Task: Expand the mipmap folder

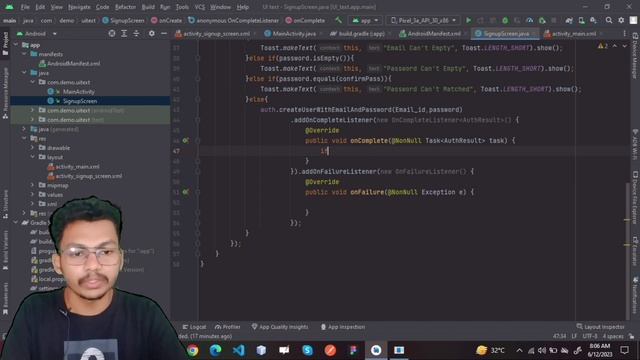Action: 32,185
